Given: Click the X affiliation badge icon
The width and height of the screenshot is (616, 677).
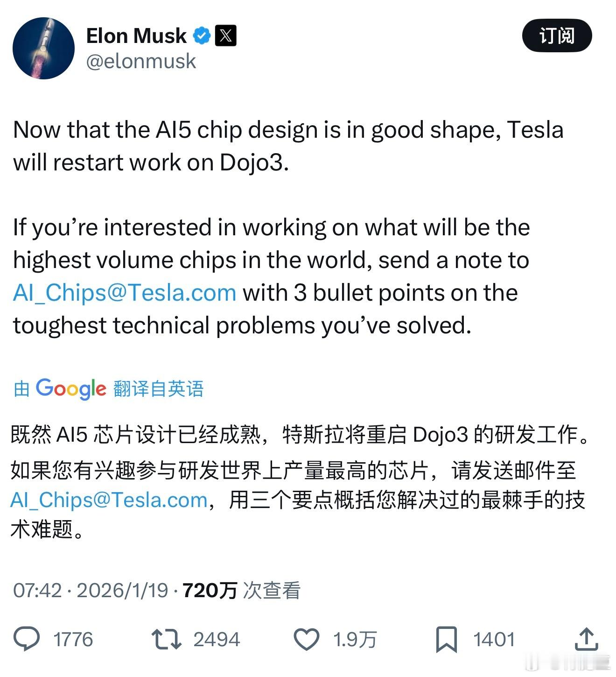Looking at the screenshot, I should click(226, 36).
